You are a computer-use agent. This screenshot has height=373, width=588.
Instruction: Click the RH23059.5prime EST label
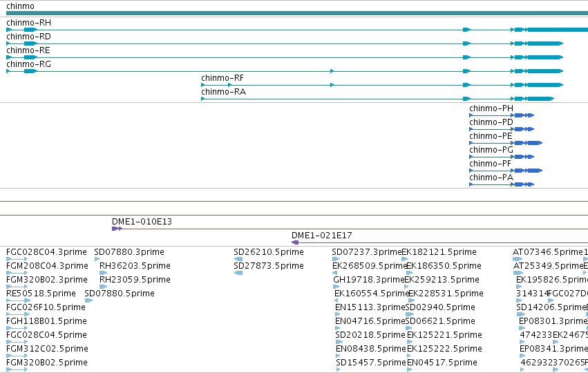135,280
